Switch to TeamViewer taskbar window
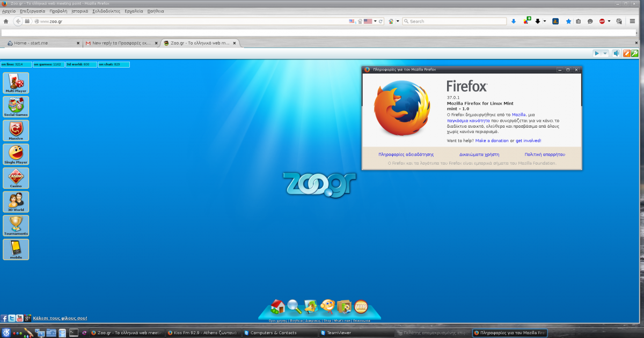The height and width of the screenshot is (338, 644). (x=355, y=333)
